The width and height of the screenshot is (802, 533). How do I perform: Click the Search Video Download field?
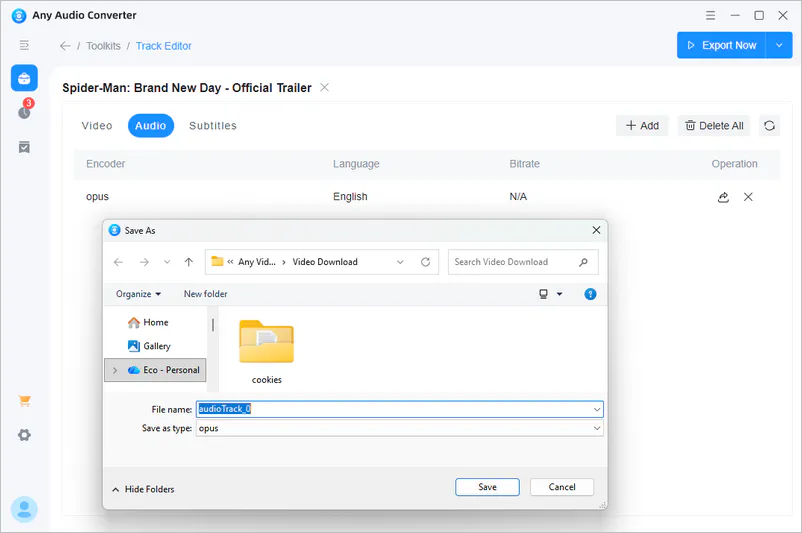point(523,262)
